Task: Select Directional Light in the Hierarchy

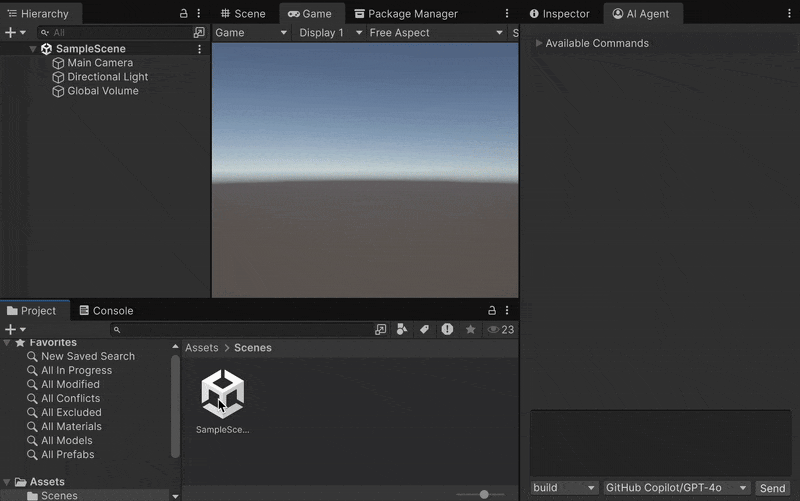Action: 108,77
